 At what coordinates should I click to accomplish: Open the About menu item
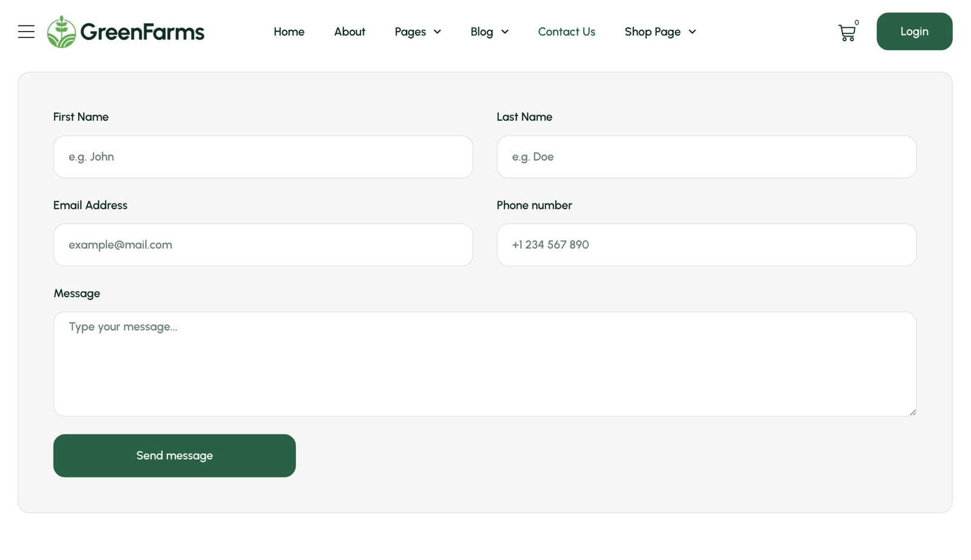(350, 32)
